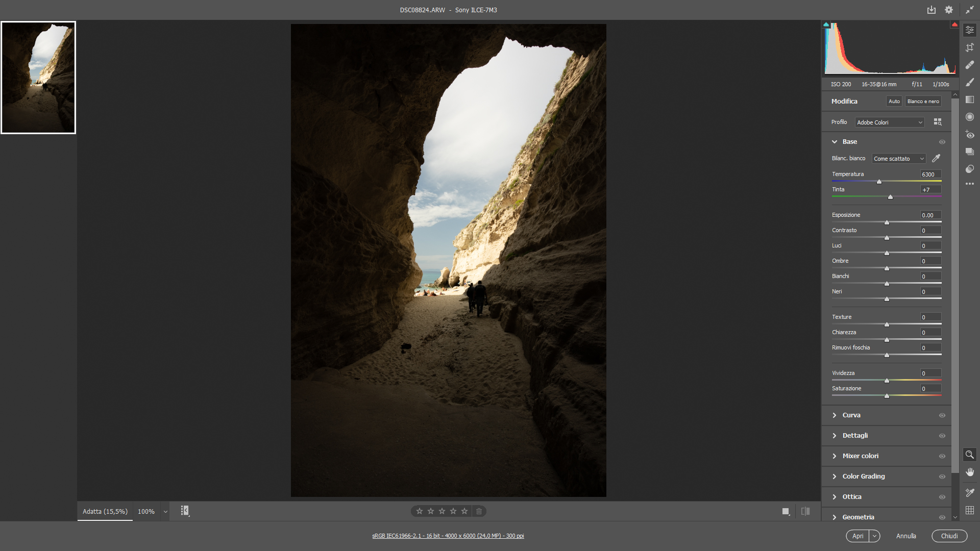The width and height of the screenshot is (980, 551).
Task: Select the Zoom tool
Action: pyautogui.click(x=970, y=455)
